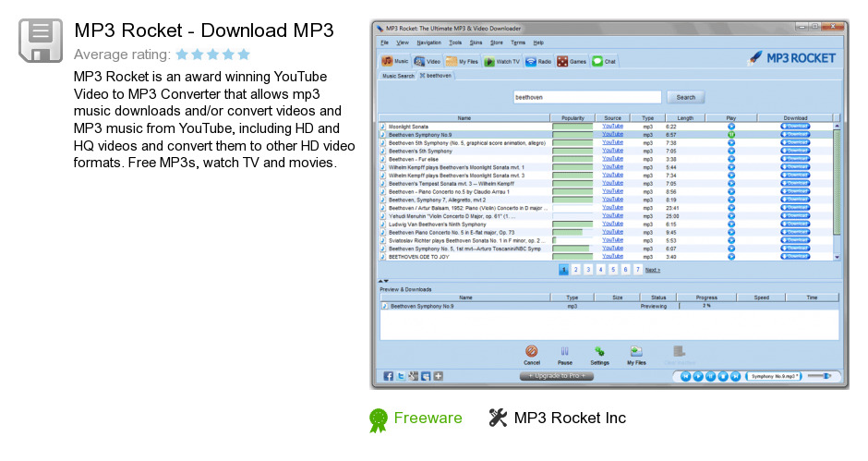Image resolution: width=868 pixels, height=461 pixels.
Task: Collapse the Preview & Downloads panel arrows
Action: pyautogui.click(x=383, y=281)
